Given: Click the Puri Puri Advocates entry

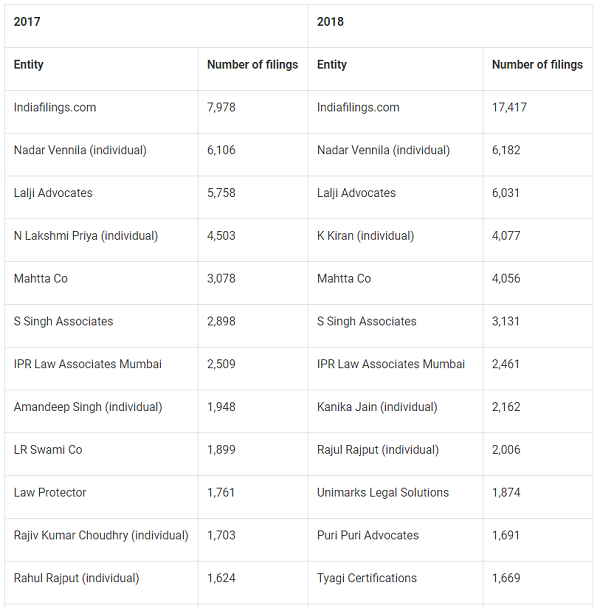Looking at the screenshot, I should (x=368, y=536).
